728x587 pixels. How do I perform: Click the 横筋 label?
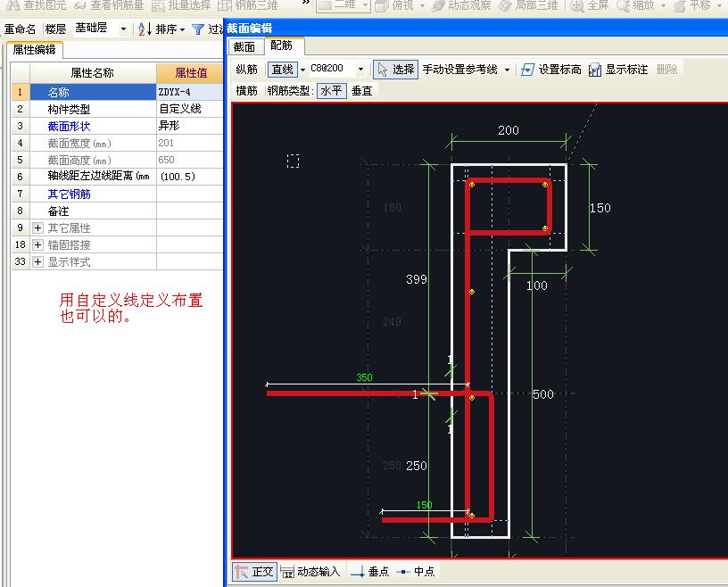tap(246, 91)
